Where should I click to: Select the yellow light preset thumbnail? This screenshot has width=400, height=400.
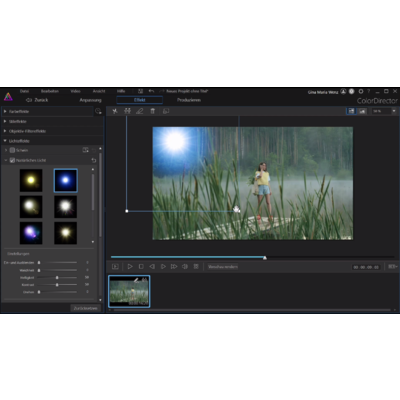[x=31, y=180]
